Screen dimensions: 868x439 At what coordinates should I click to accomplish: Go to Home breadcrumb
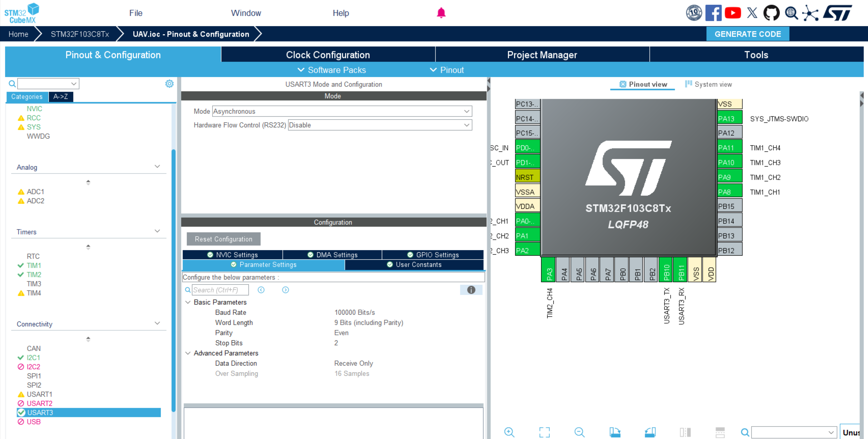tap(18, 34)
